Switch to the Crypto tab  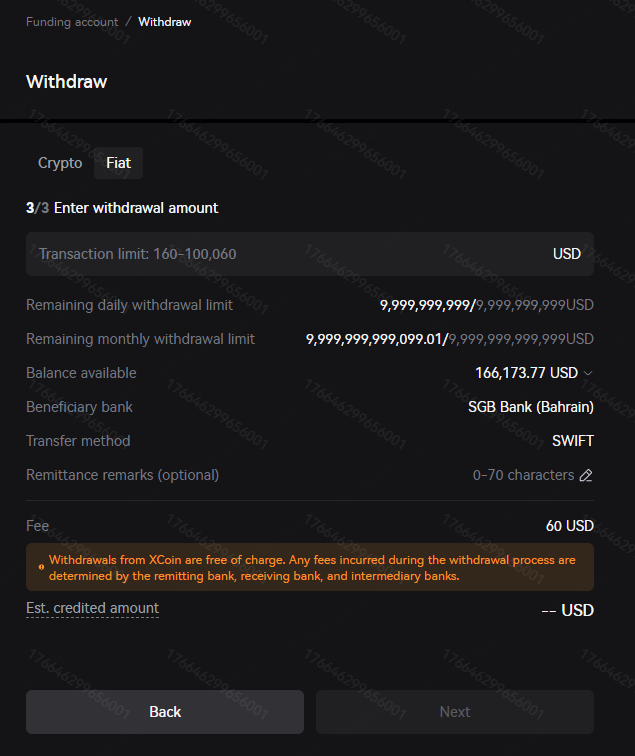tap(60, 163)
